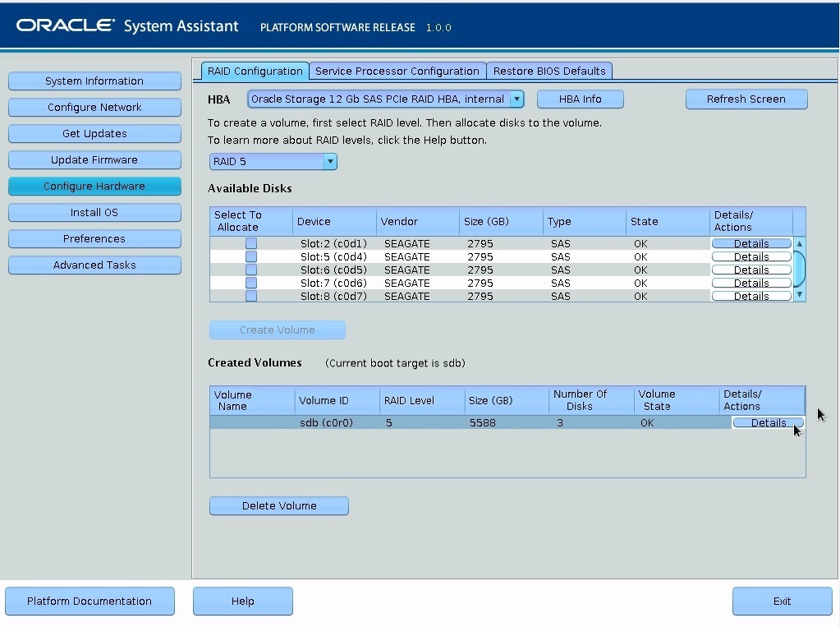
Task: Open the RAID 5 level dropdown
Action: pyautogui.click(x=330, y=161)
